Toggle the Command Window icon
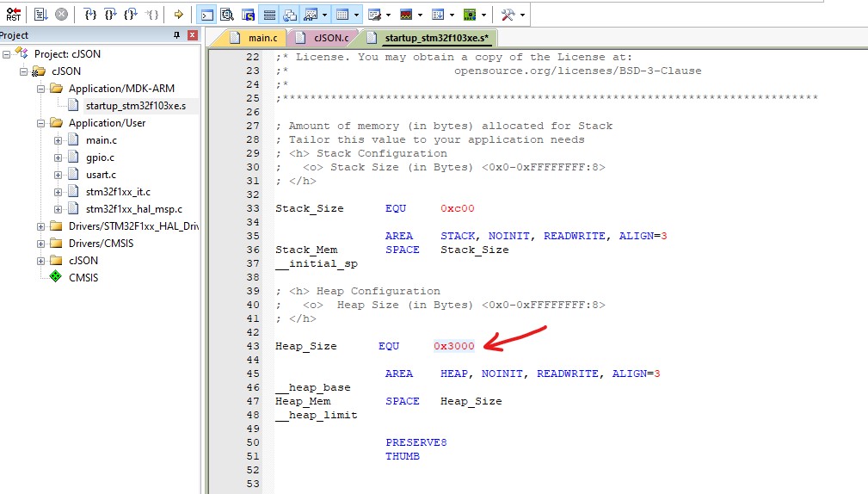 tap(207, 15)
